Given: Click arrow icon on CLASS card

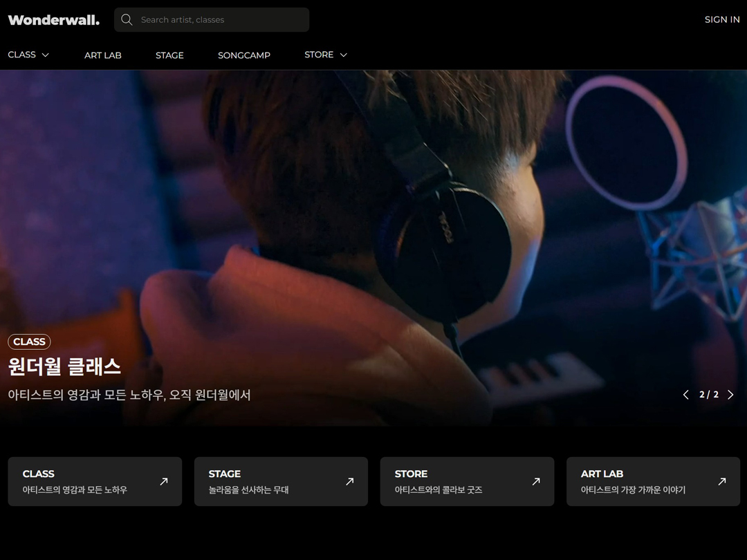Looking at the screenshot, I should pyautogui.click(x=164, y=481).
